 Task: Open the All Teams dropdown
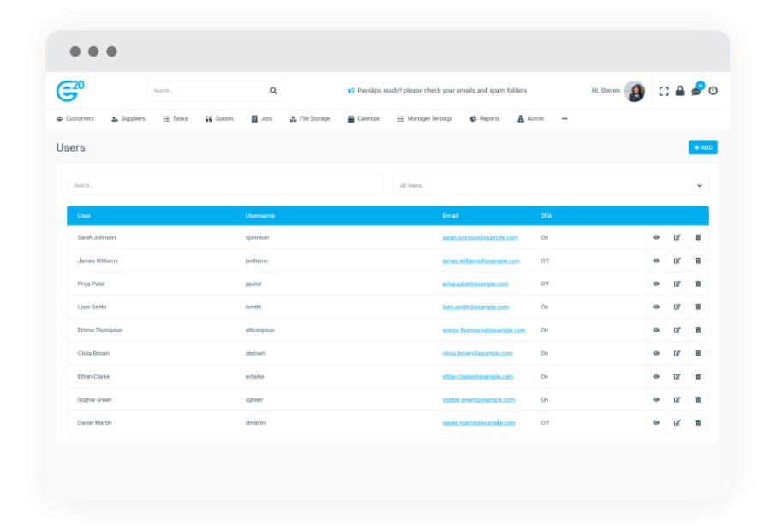[550, 185]
